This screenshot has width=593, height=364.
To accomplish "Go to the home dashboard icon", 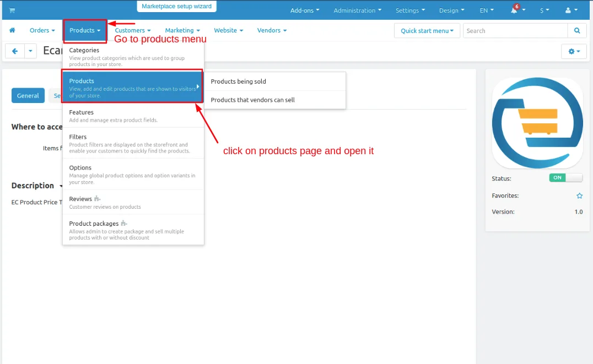I will [x=13, y=30].
